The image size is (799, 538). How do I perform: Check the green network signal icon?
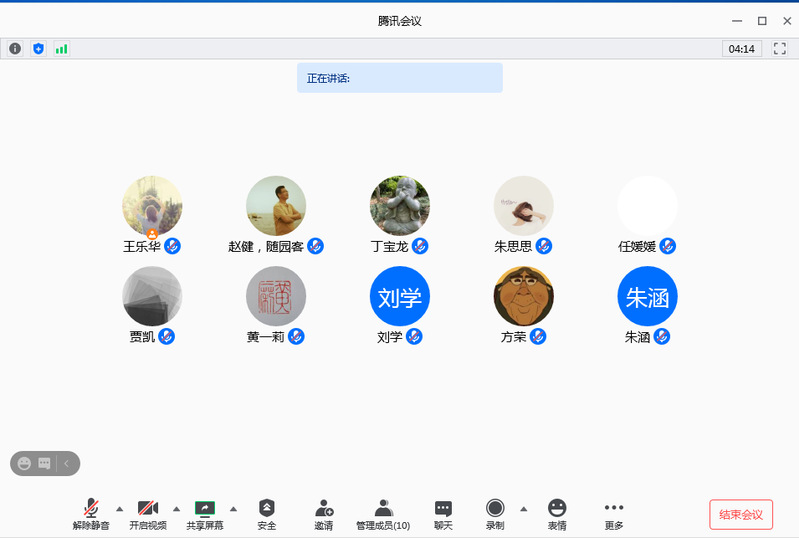tap(62, 48)
